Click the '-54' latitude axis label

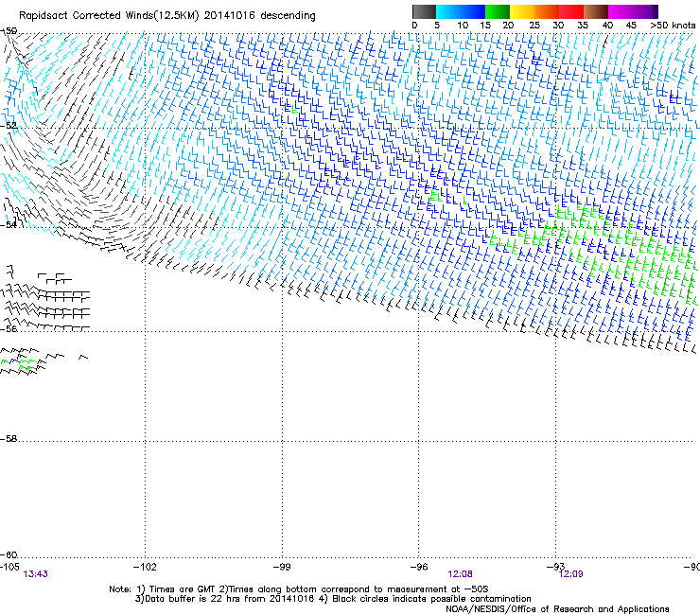point(9,224)
